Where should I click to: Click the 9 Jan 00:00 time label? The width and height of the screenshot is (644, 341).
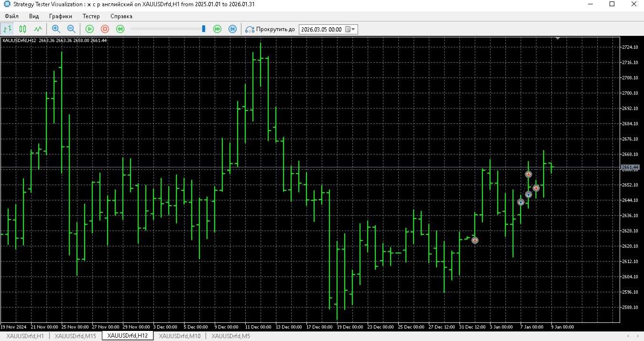click(x=562, y=327)
